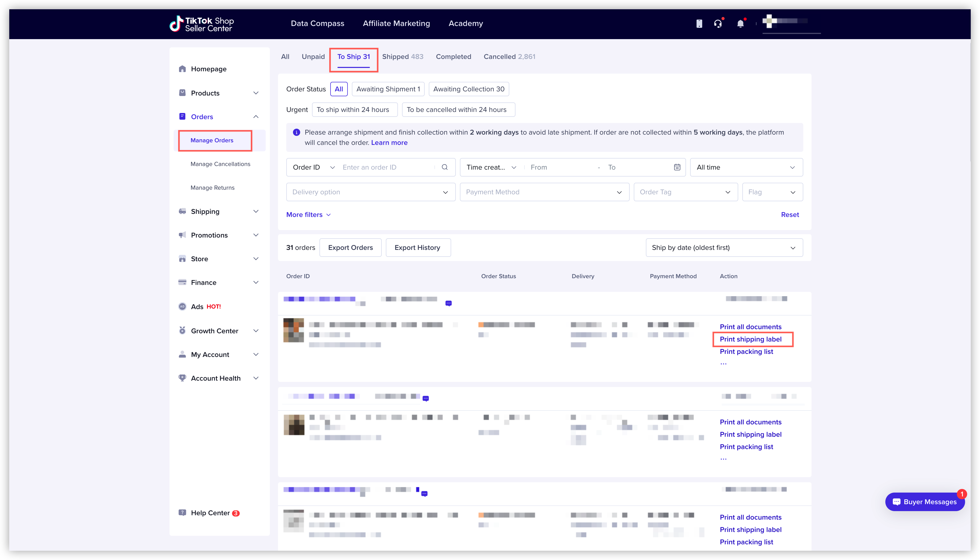Image resolution: width=980 pixels, height=560 pixels.
Task: Click the Store icon in sidebar
Action: (x=182, y=259)
